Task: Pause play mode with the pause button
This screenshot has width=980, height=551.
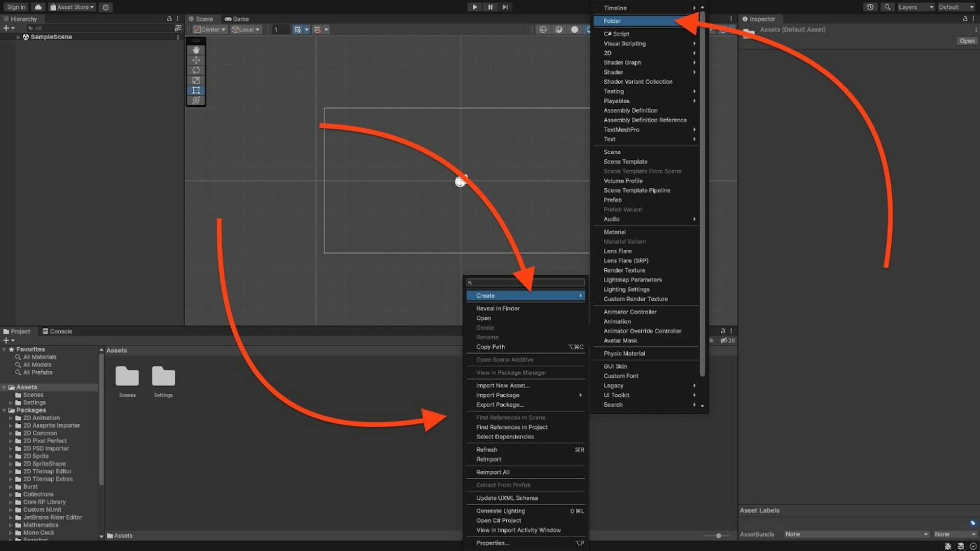Action: click(490, 7)
